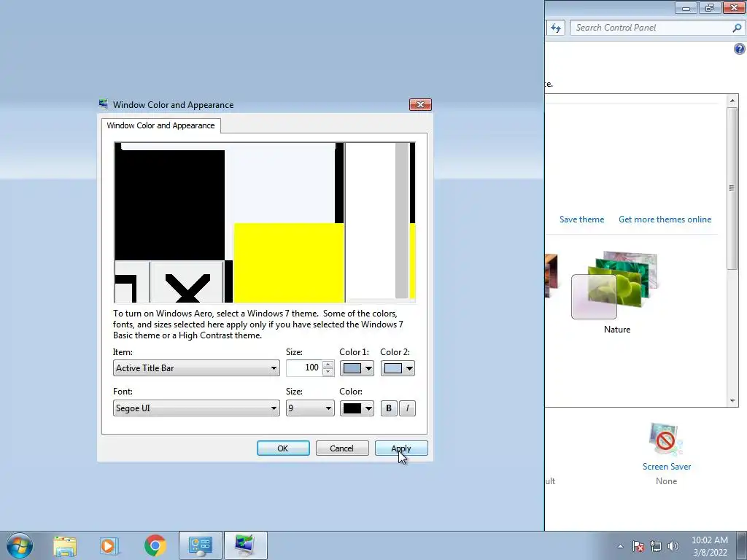
Task: Click the Cancel button
Action: coord(342,448)
